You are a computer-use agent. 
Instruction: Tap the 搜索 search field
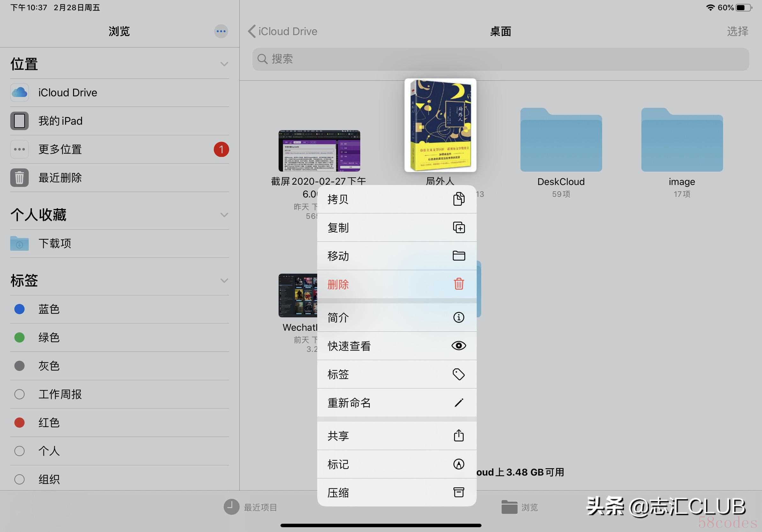coord(500,59)
